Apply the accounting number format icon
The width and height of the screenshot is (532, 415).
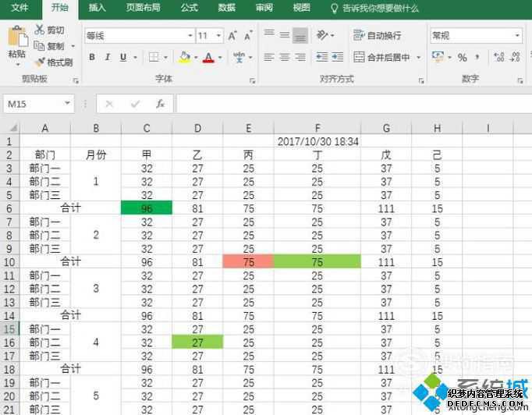[438, 57]
